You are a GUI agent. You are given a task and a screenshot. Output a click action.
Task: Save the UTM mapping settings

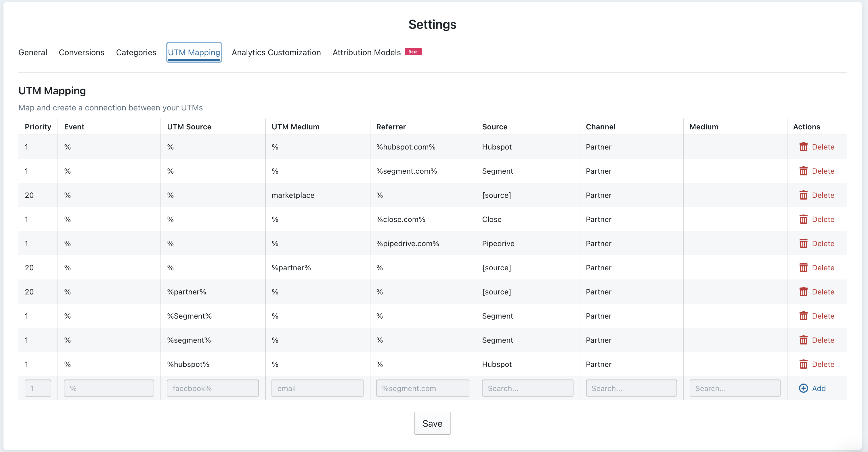(x=432, y=423)
